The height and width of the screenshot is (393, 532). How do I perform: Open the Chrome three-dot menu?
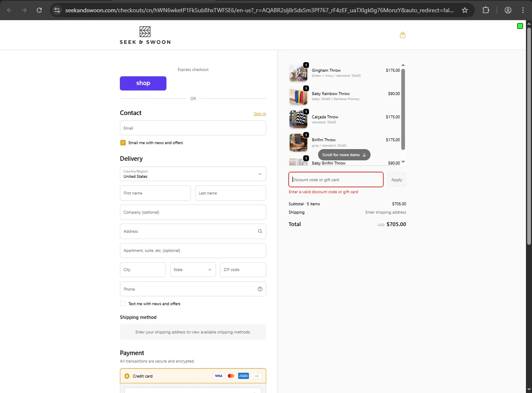(x=523, y=10)
